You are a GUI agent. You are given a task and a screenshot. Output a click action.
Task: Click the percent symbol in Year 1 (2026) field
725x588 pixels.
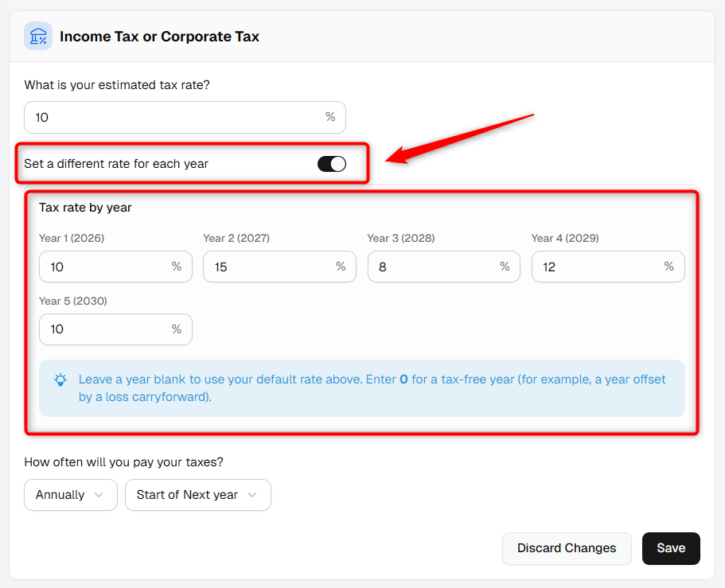[x=176, y=267]
